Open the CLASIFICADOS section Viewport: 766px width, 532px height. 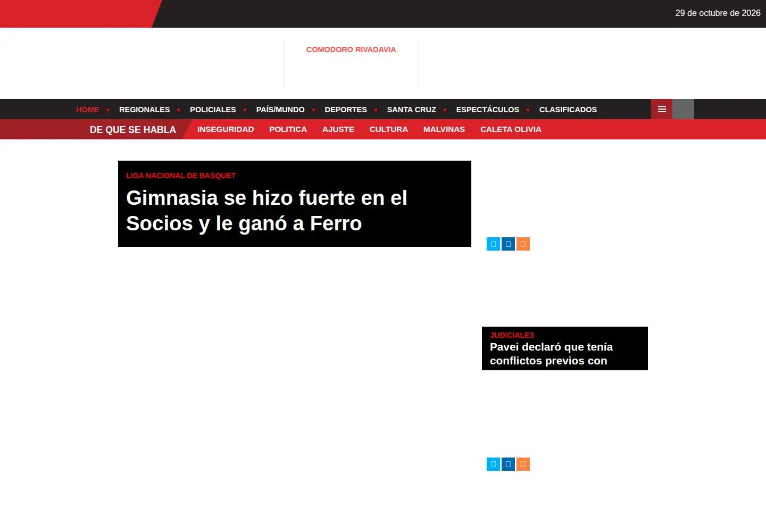point(568,110)
